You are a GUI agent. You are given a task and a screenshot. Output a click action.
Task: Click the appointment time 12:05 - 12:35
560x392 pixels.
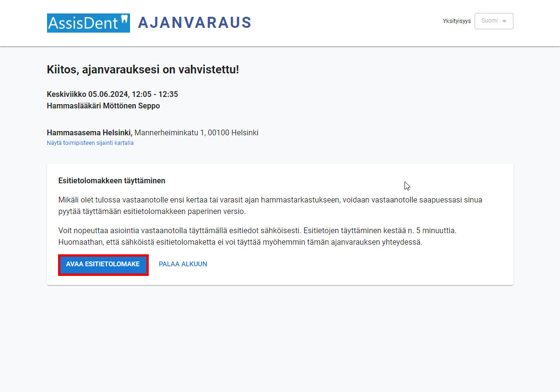coord(155,94)
